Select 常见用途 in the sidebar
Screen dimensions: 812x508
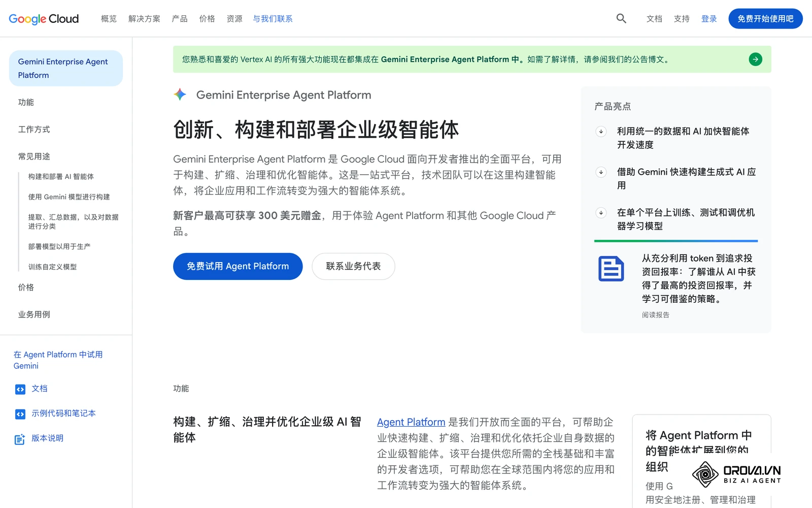pos(34,156)
